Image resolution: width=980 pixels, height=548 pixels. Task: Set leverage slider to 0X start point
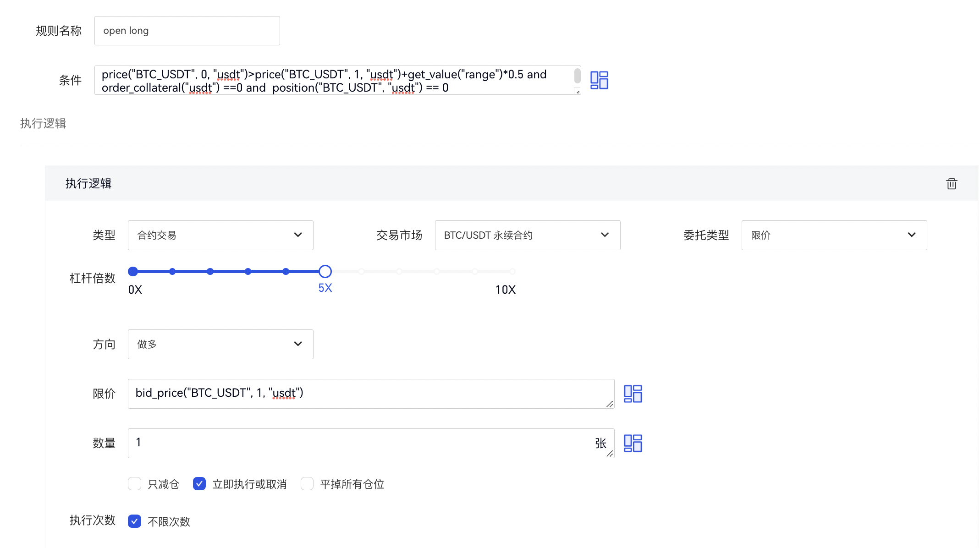133,272
